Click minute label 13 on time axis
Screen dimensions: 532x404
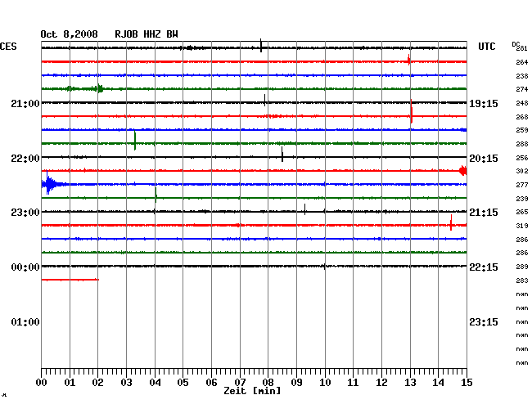pyautogui.click(x=410, y=383)
